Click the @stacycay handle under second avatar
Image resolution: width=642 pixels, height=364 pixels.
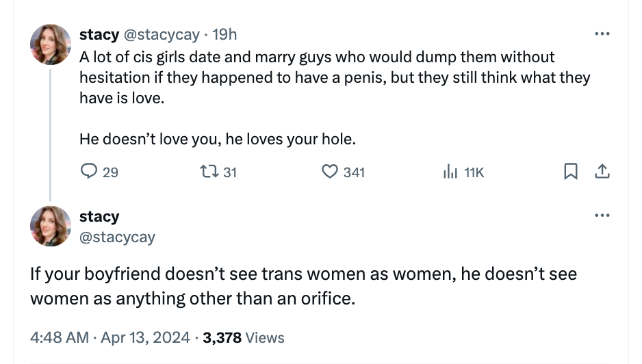(117, 237)
